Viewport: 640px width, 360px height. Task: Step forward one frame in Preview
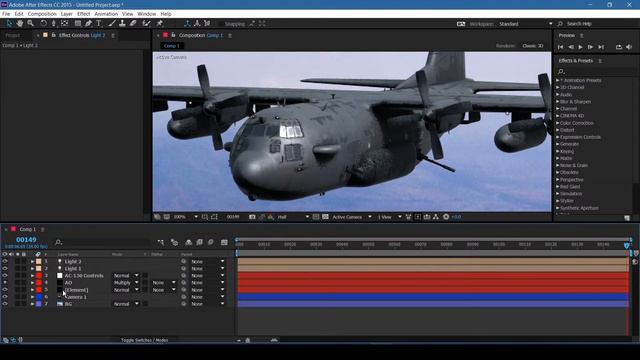point(590,47)
